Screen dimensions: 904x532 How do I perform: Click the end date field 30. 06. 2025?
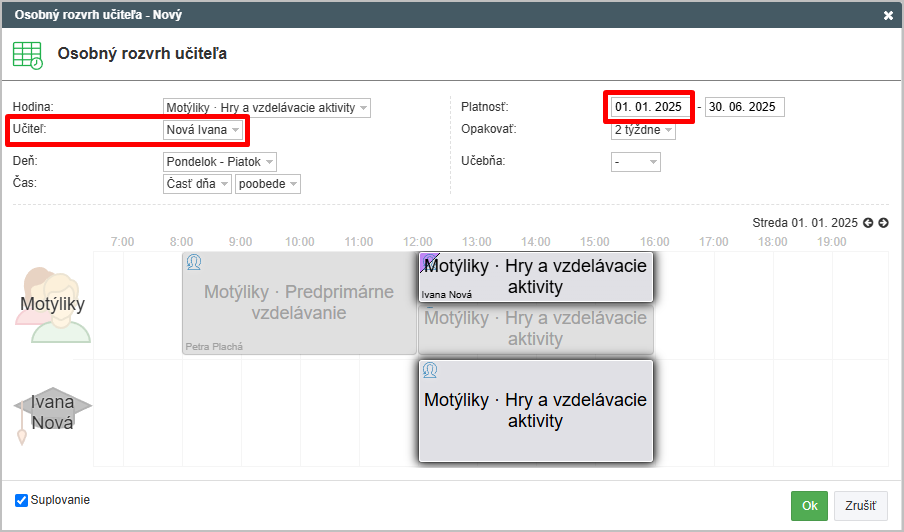point(745,107)
